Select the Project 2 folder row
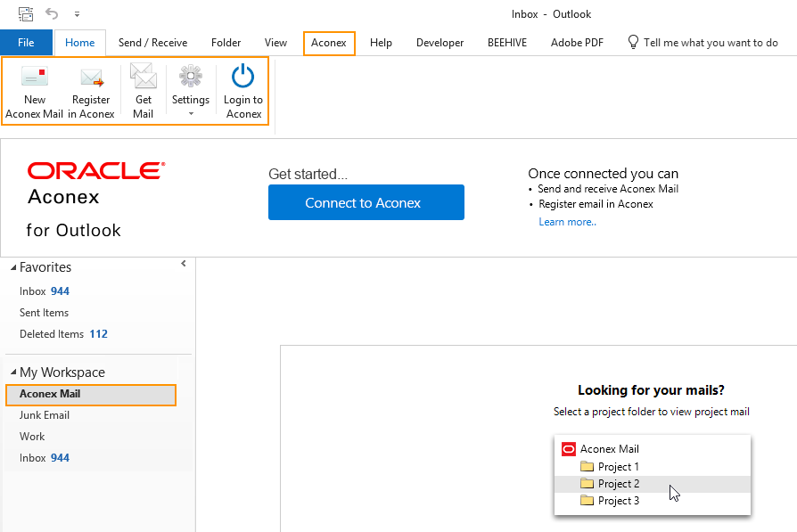 pyautogui.click(x=653, y=484)
